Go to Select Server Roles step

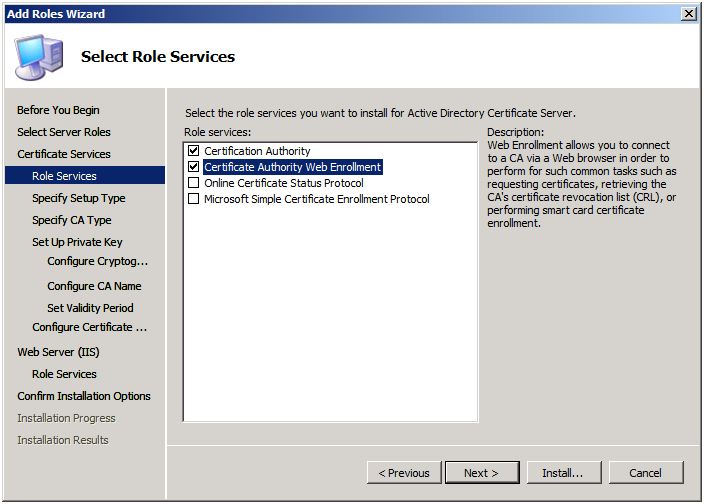coord(64,132)
